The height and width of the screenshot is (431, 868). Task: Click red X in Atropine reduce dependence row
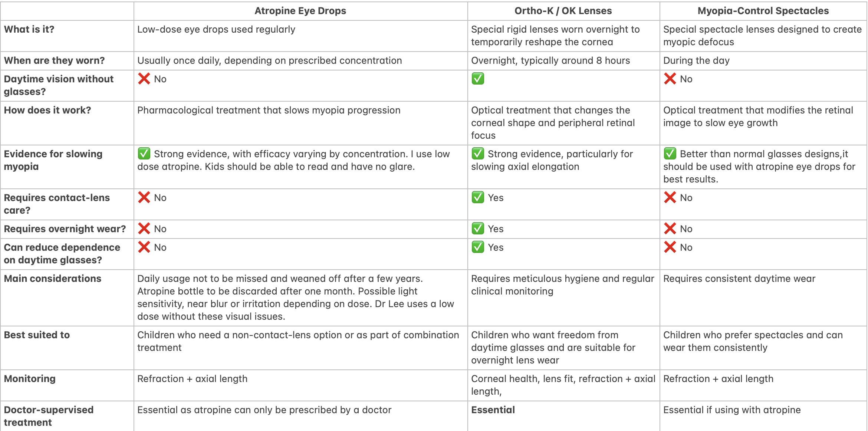click(x=144, y=247)
